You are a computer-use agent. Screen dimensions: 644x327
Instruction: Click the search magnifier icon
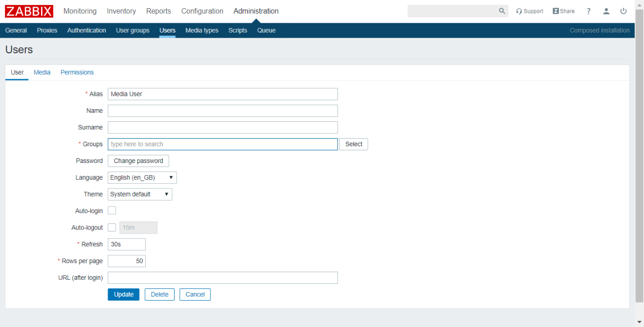(x=502, y=11)
